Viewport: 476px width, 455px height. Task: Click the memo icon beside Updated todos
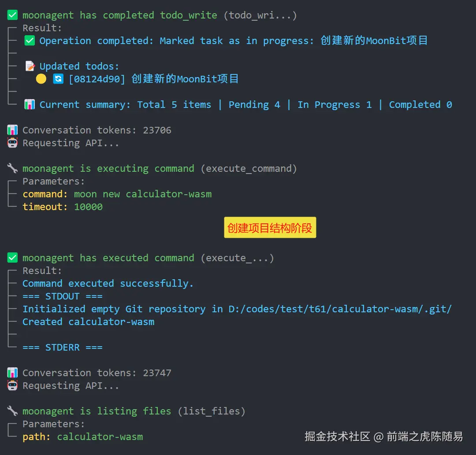[30, 67]
